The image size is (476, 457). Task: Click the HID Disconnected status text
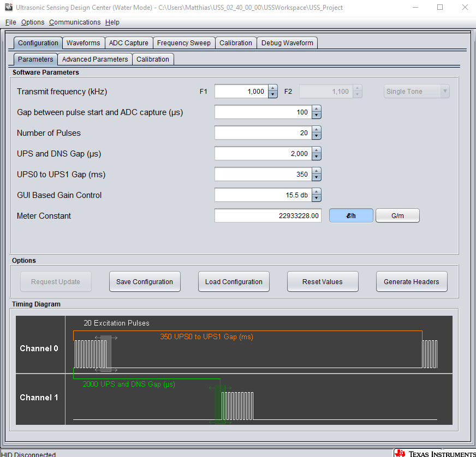coord(28,454)
